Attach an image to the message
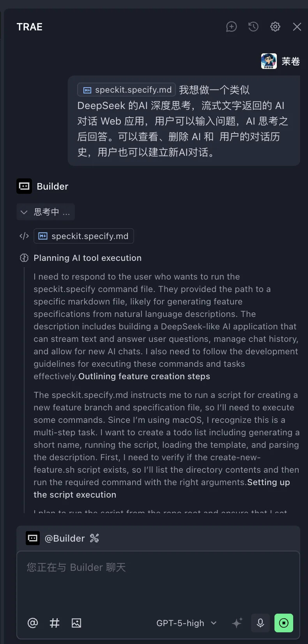Image resolution: width=308 pixels, height=644 pixels. (x=76, y=623)
